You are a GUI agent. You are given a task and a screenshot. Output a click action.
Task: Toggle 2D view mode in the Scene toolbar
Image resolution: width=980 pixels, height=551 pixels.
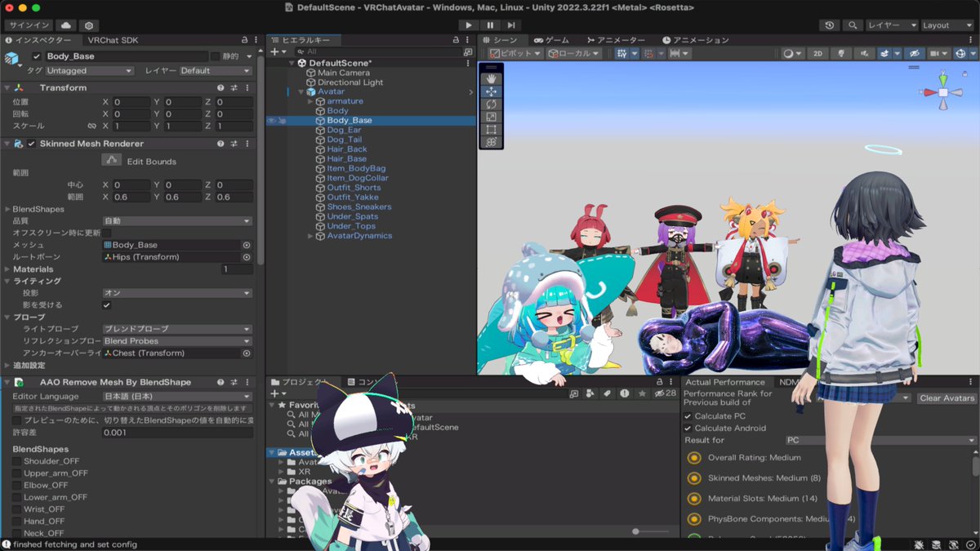coord(820,51)
